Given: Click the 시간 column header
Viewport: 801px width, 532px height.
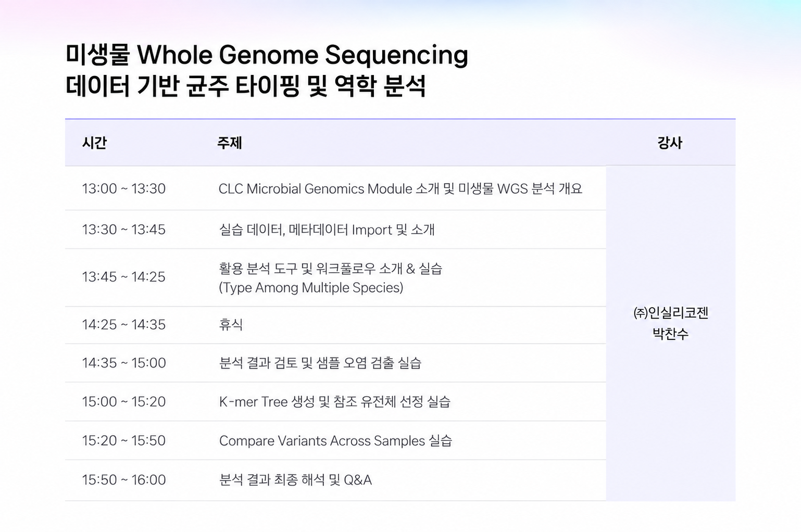Looking at the screenshot, I should pyautogui.click(x=94, y=143).
